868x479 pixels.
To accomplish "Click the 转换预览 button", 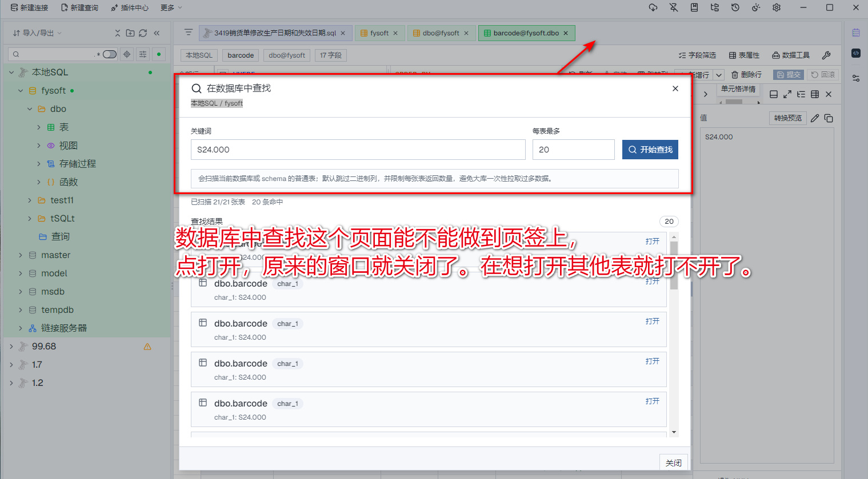I will click(x=788, y=118).
